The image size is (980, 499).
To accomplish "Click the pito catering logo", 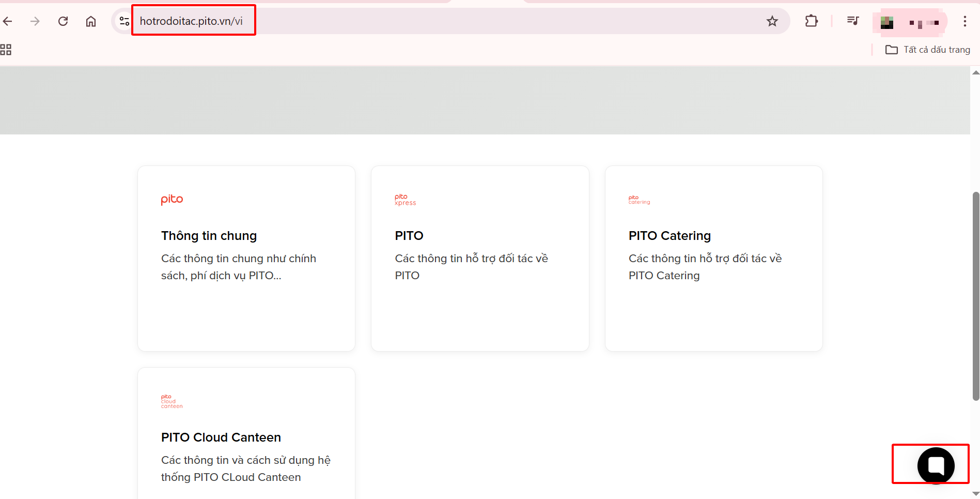I will [x=639, y=200].
